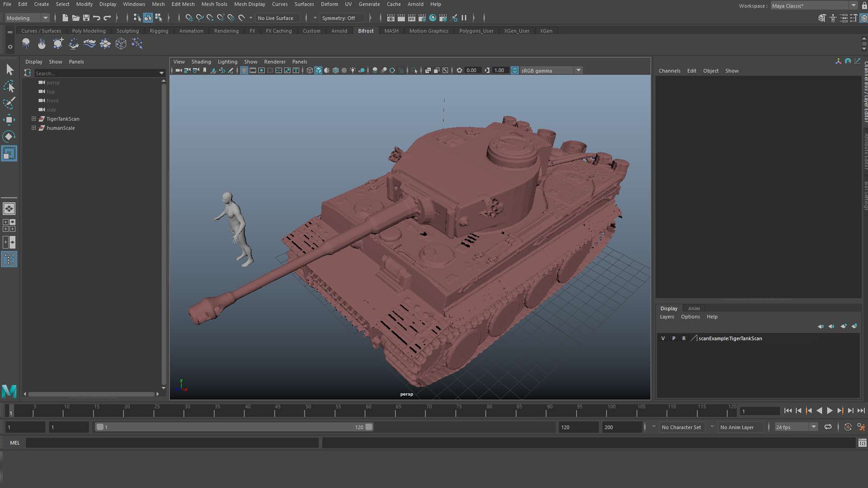Click the Bifrost ocean waves shelf icon

coord(89,43)
